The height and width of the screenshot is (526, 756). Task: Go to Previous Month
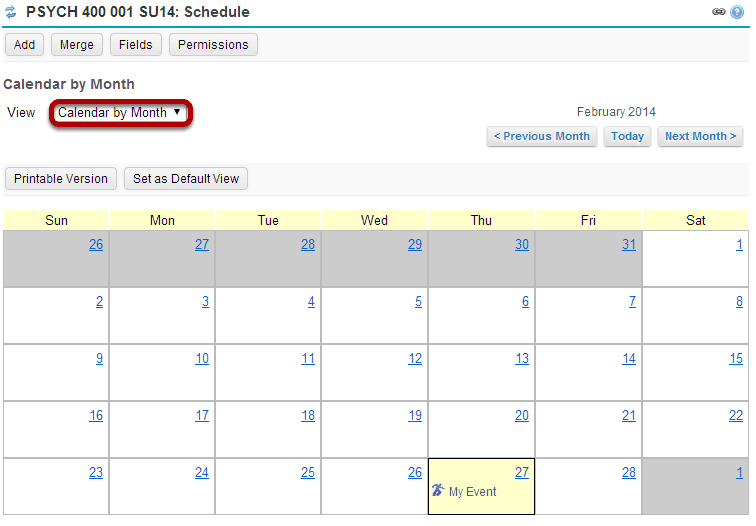(542, 136)
